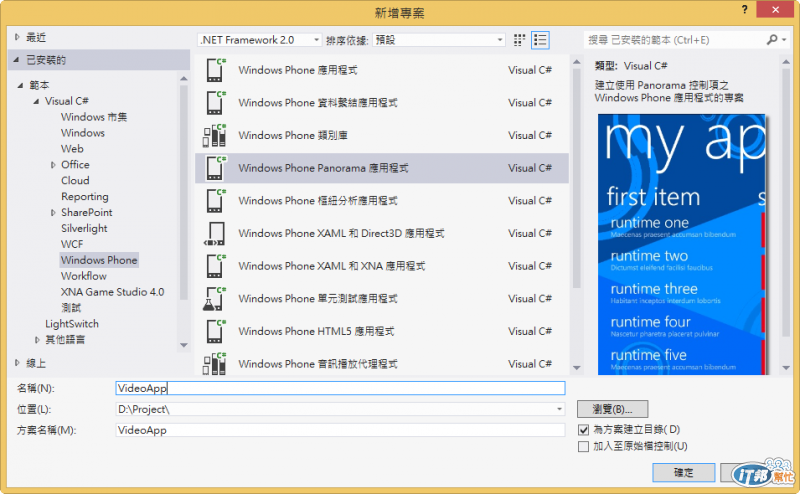The width and height of the screenshot is (800, 494).
Task: Close the 新增專案 dialog
Action: pyautogui.click(x=775, y=9)
